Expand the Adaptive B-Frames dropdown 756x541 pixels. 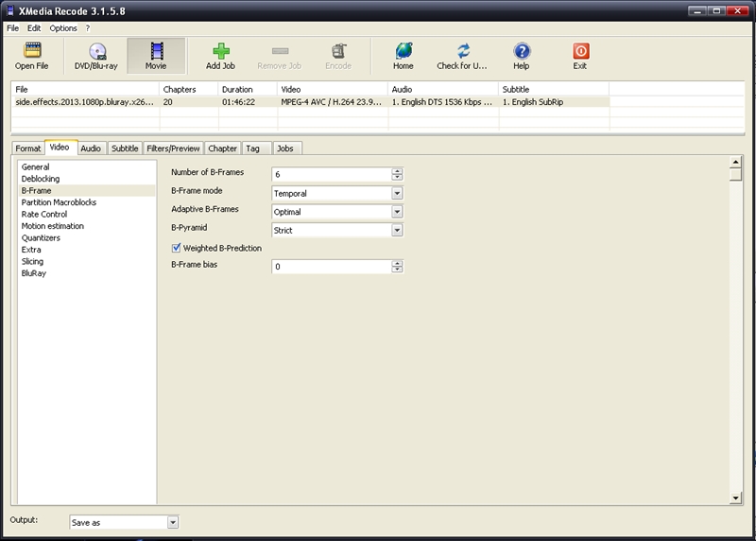pyautogui.click(x=397, y=212)
